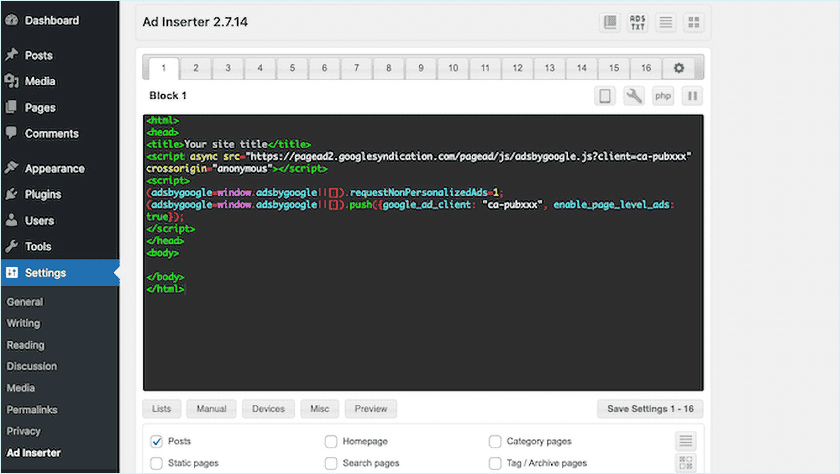Click the tablet device preview icon
Image resolution: width=840 pixels, height=474 pixels.
point(605,96)
